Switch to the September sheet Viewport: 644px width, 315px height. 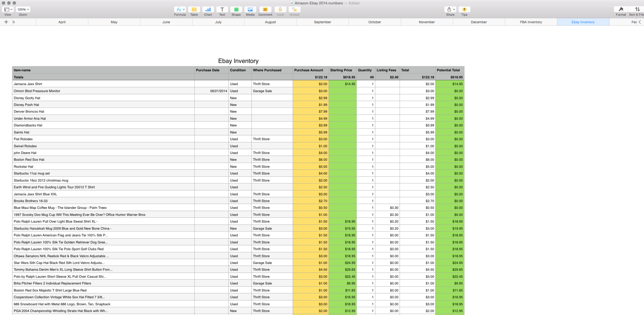[x=322, y=22]
